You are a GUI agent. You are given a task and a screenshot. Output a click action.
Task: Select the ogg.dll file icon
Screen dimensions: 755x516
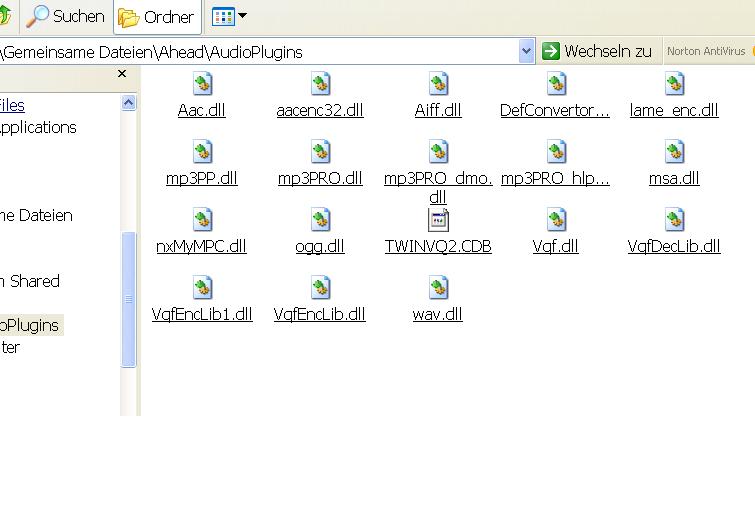pyautogui.click(x=320, y=219)
